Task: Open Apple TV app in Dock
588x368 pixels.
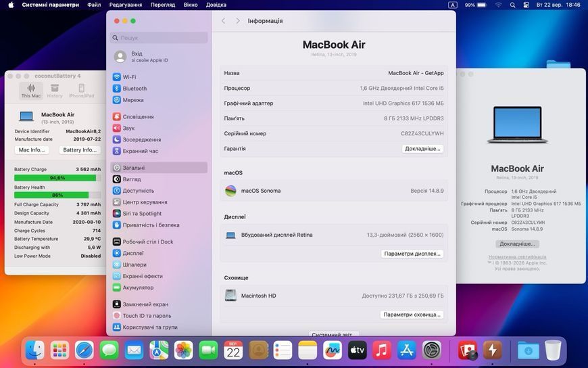Action: point(357,350)
